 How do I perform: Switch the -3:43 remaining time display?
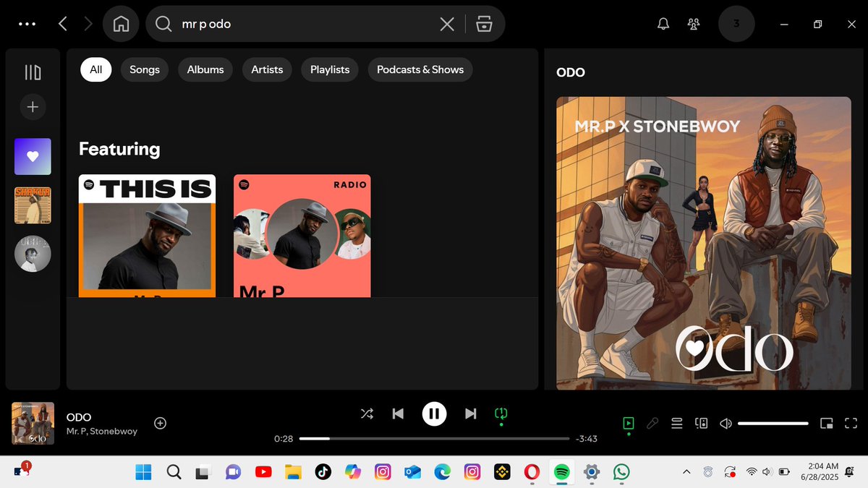(586, 439)
